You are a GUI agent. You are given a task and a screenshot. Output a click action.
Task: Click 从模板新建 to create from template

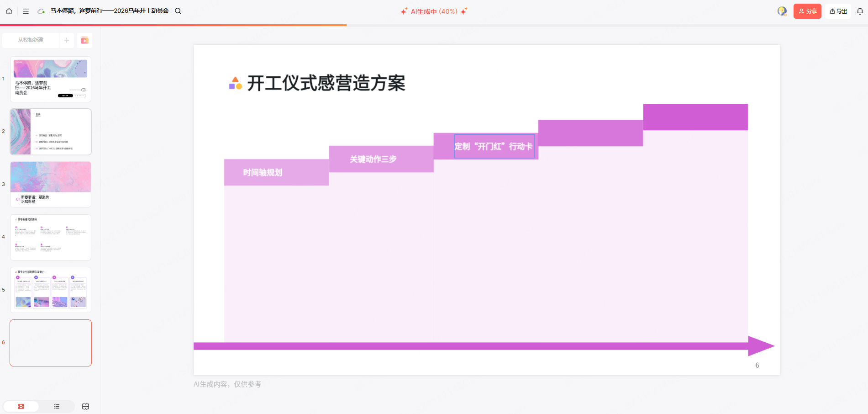[x=31, y=40]
